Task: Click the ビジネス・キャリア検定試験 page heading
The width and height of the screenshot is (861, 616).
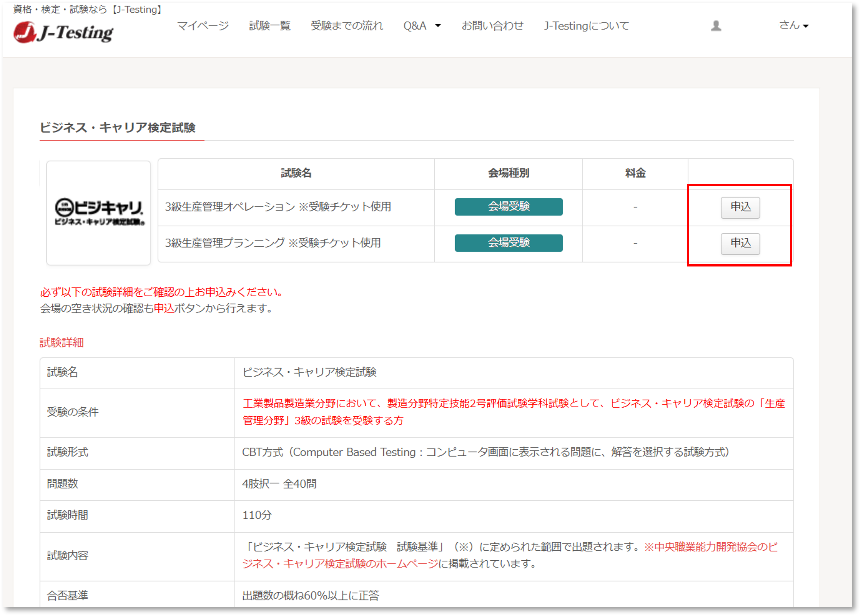Action: pos(117,127)
